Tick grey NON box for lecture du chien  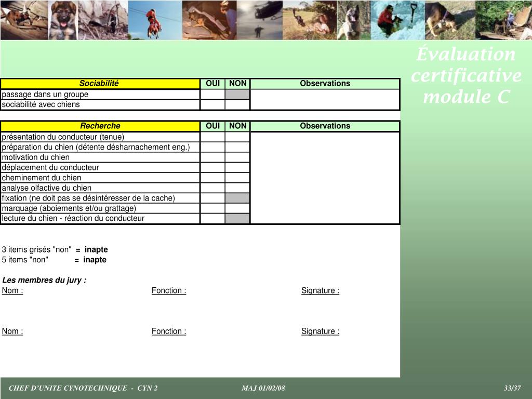tap(237, 219)
